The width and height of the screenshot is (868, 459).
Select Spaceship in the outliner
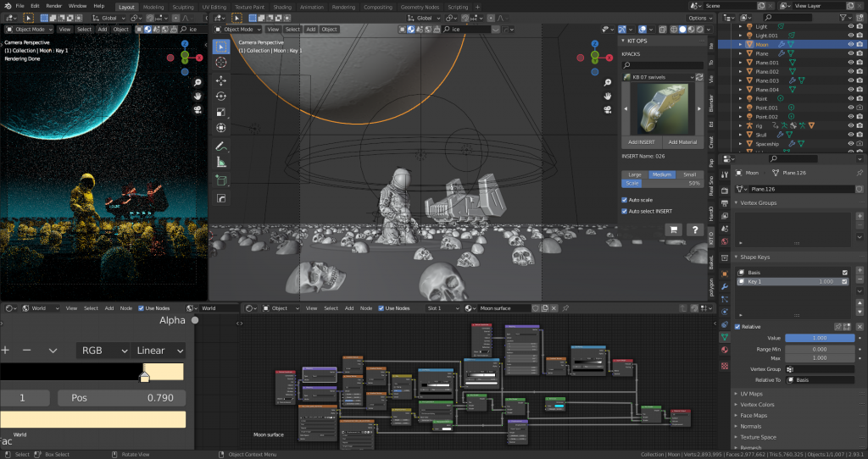point(768,144)
